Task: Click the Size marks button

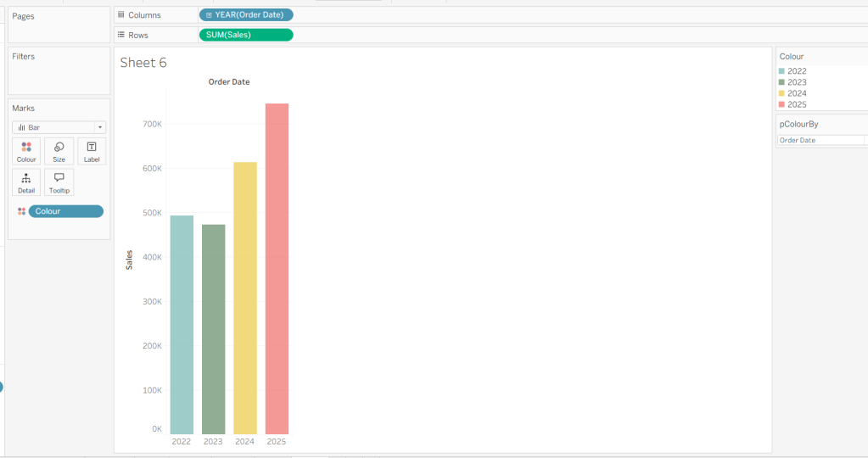Action: (x=59, y=151)
